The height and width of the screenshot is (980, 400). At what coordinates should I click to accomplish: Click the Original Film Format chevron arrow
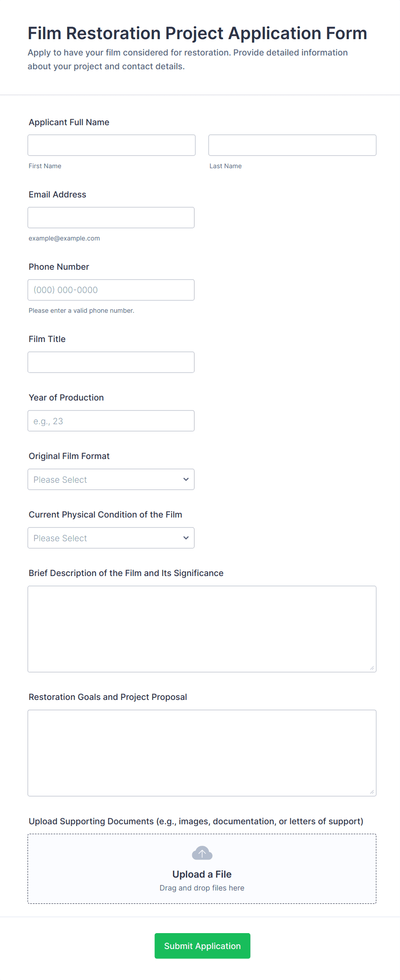coord(186,479)
